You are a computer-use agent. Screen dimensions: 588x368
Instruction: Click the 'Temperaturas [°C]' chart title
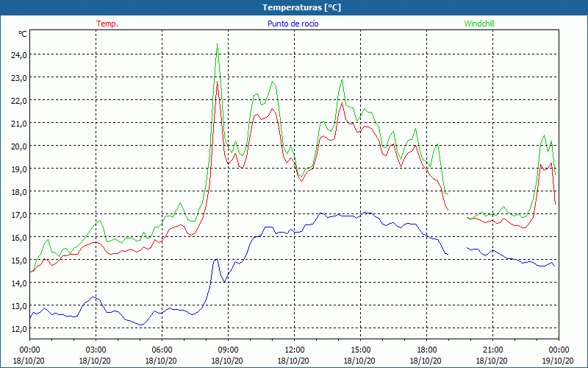pos(301,7)
